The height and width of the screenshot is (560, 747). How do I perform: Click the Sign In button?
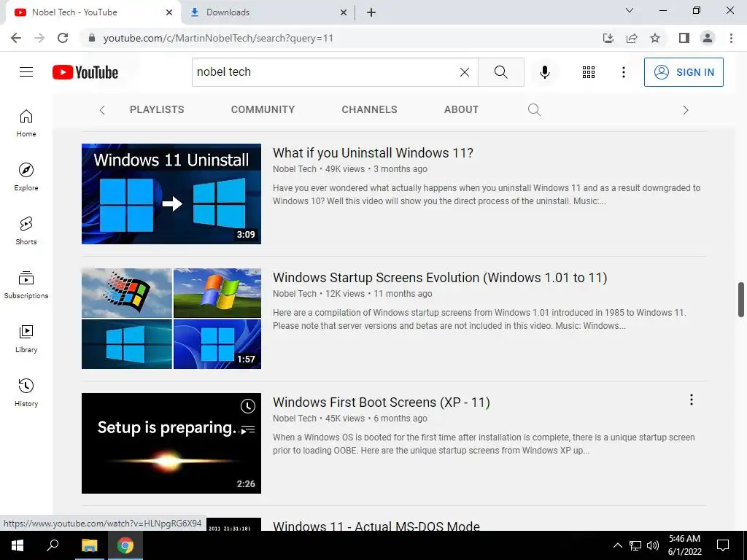point(684,72)
